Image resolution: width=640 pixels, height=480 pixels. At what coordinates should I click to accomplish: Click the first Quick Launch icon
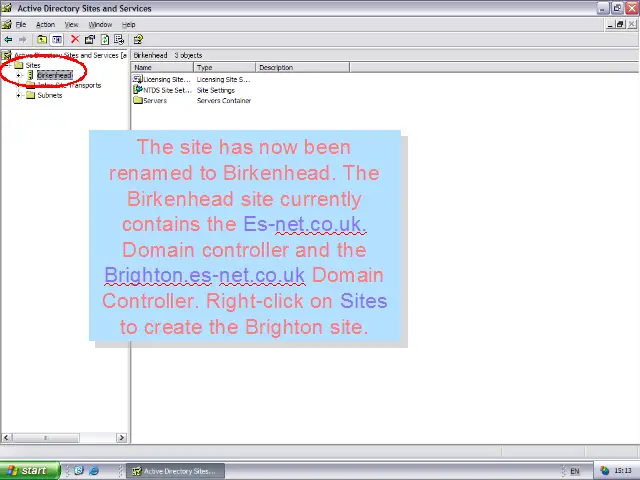pos(79,471)
